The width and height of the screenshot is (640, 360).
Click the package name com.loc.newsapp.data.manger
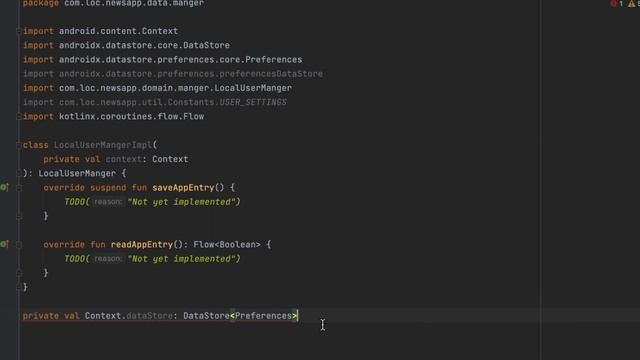134,3
